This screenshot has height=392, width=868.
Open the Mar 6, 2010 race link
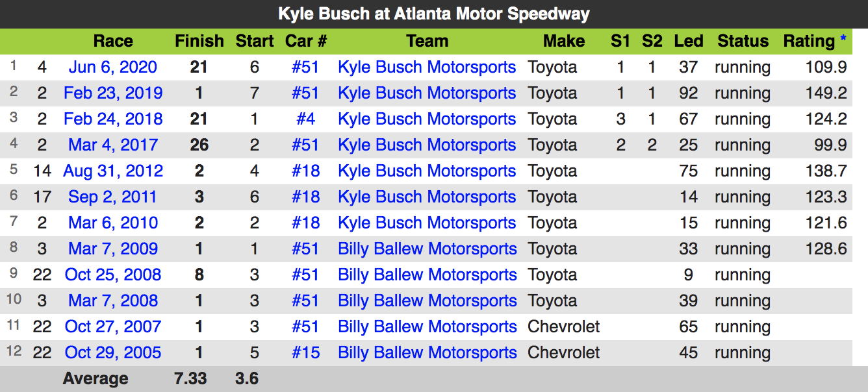point(113,223)
